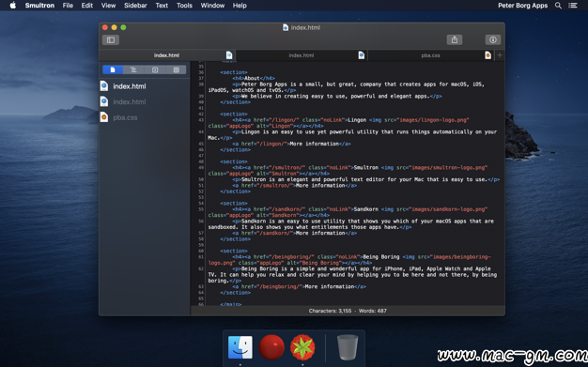Select the third sidebar mode icon

155,70
